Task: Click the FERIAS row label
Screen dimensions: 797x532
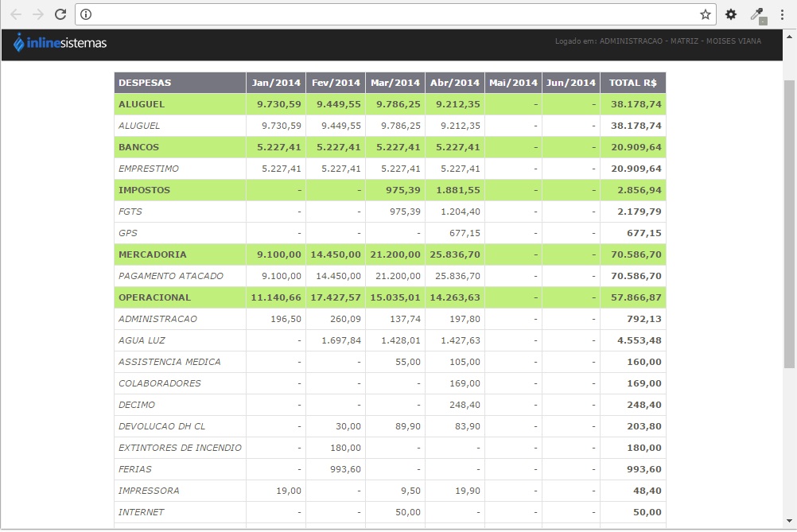Action: point(134,469)
